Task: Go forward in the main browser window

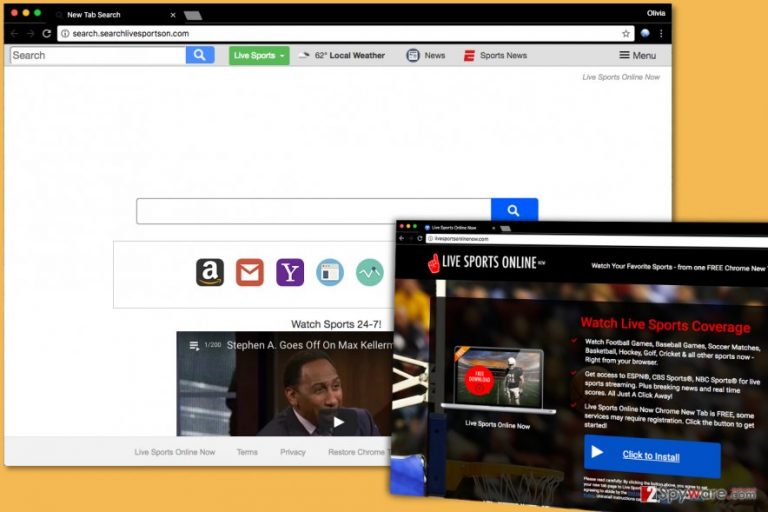Action: click(30, 33)
